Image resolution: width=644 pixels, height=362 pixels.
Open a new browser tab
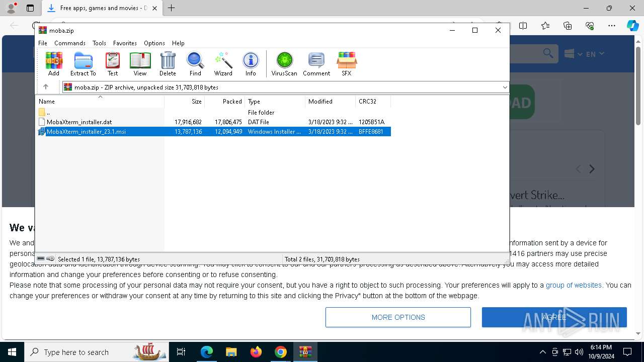(x=172, y=8)
